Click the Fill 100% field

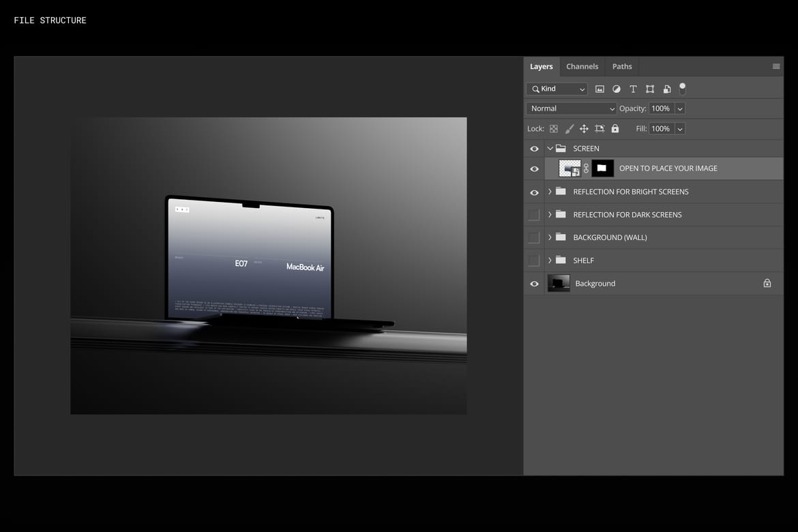[x=662, y=129]
